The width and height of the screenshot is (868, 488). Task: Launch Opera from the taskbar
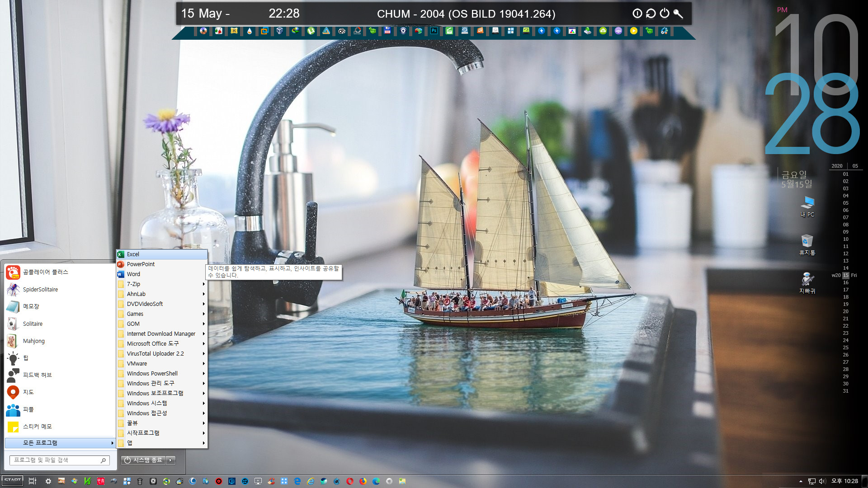(350, 481)
